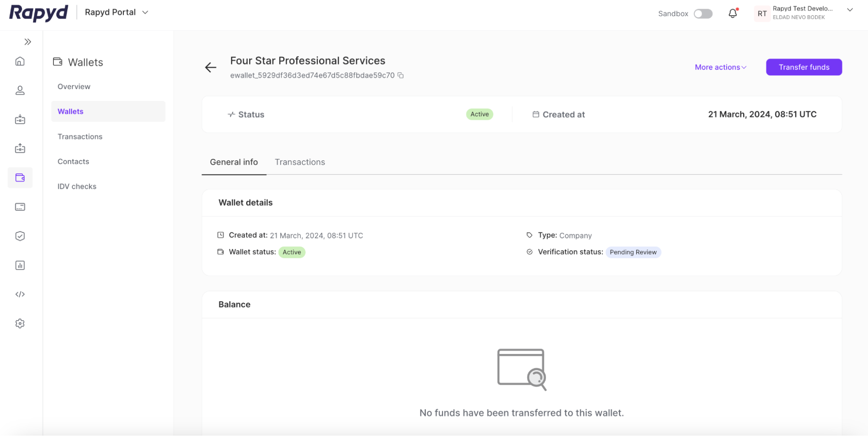Toggle the Sandbox switch
868x436 pixels.
click(x=703, y=14)
